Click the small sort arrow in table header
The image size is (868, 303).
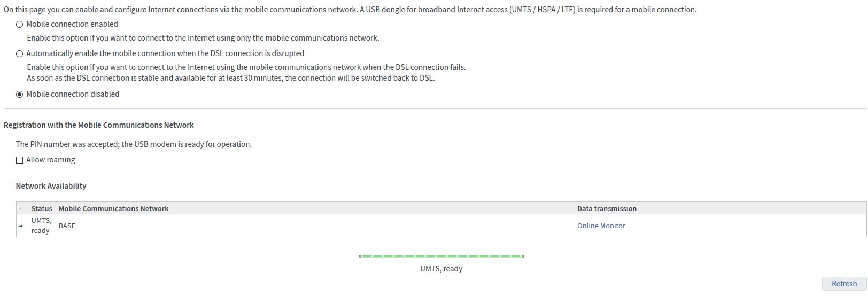[21, 209]
